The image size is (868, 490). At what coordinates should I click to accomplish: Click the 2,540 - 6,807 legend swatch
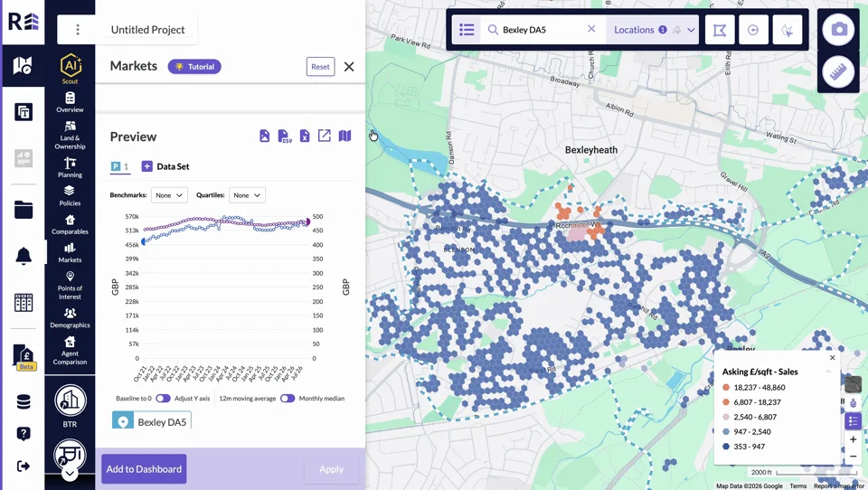[x=726, y=417]
